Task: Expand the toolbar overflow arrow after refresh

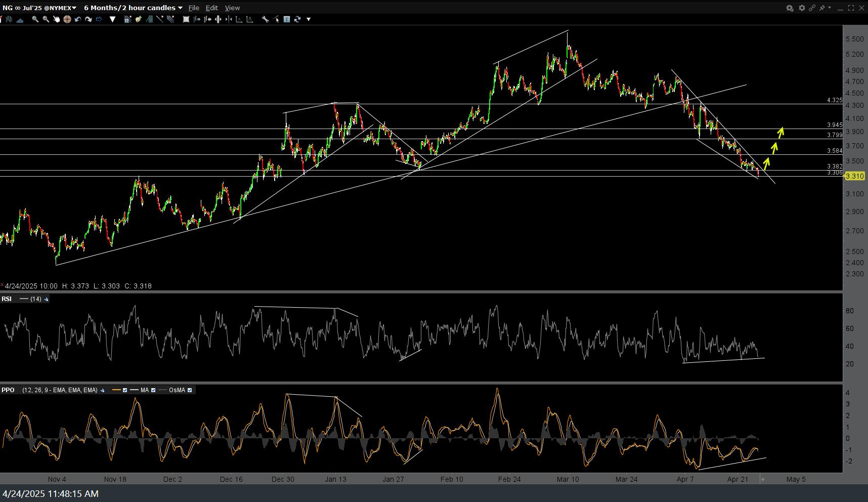Action: tap(309, 19)
